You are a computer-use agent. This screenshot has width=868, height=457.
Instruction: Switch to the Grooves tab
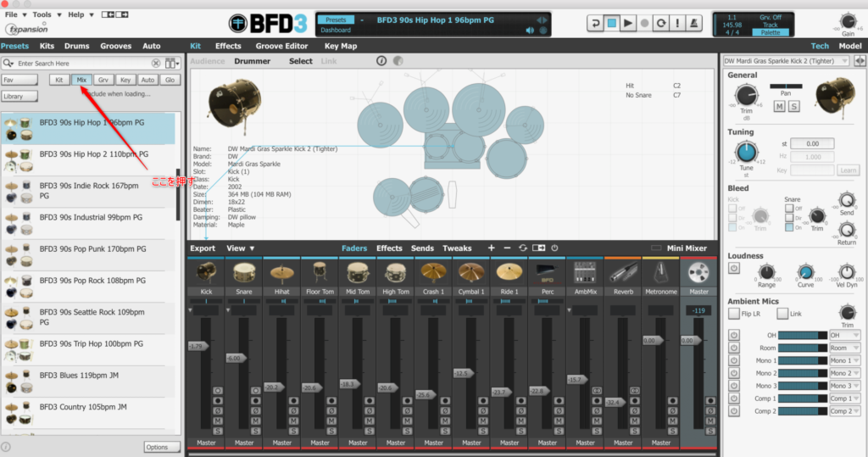pos(116,46)
